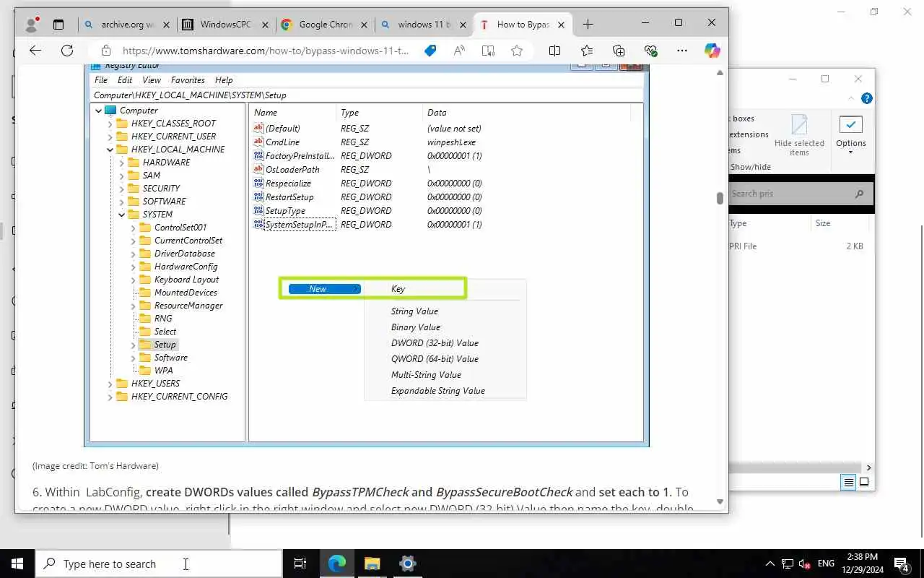
Task: Click the page scrollbar down arrow
Action: (720, 501)
